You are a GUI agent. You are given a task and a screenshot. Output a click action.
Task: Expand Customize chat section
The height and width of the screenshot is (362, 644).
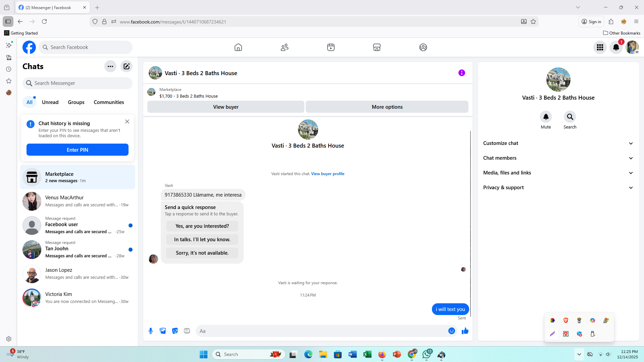(x=558, y=143)
